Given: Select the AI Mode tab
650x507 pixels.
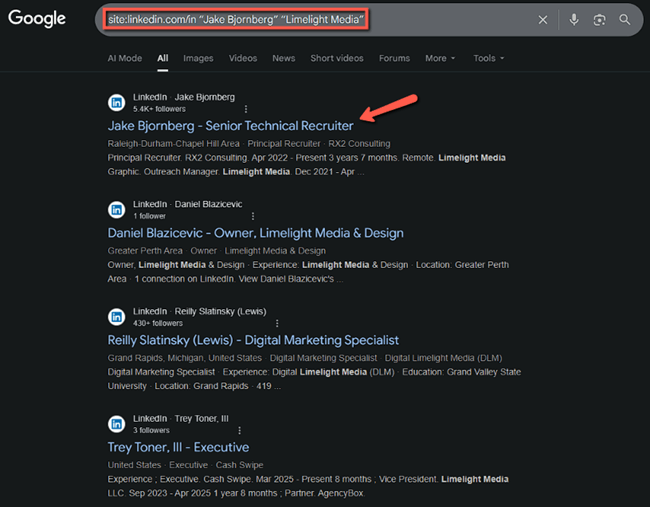Looking at the screenshot, I should click(x=125, y=58).
